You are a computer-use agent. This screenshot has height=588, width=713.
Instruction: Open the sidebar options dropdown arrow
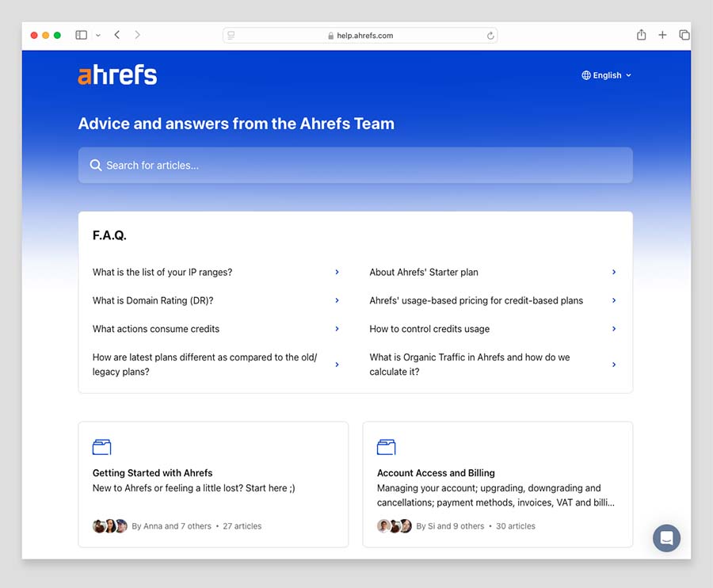[98, 35]
